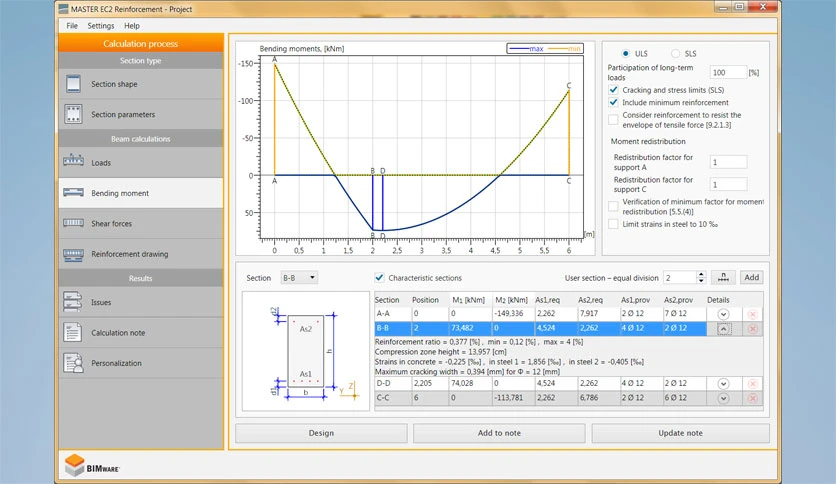Open the Section B-B dropdown
Screen dimensions: 836x484
tap(299, 277)
